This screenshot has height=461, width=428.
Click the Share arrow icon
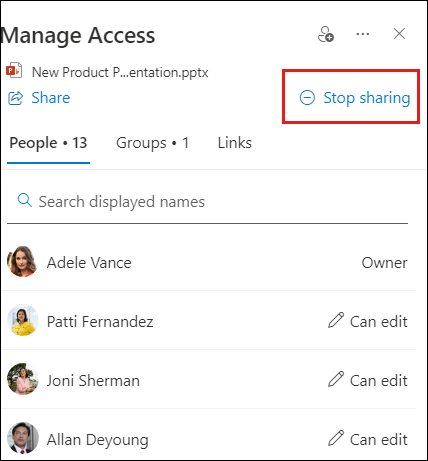(x=15, y=98)
